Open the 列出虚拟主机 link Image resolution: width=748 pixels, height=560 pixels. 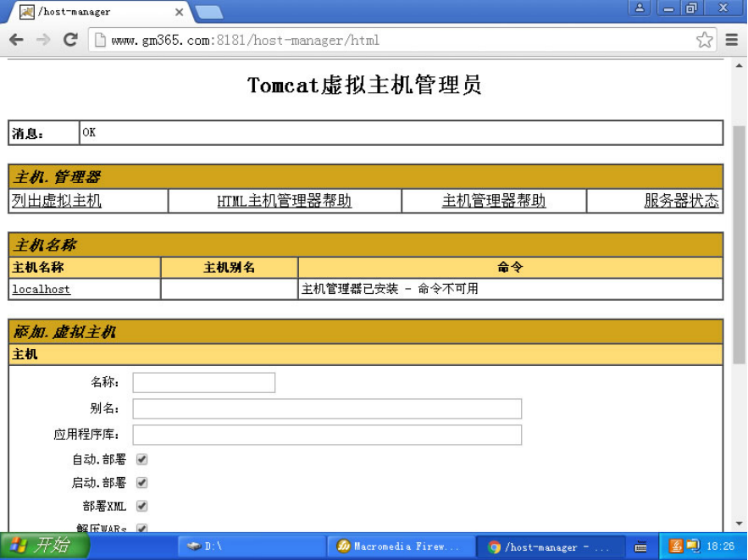(56, 201)
